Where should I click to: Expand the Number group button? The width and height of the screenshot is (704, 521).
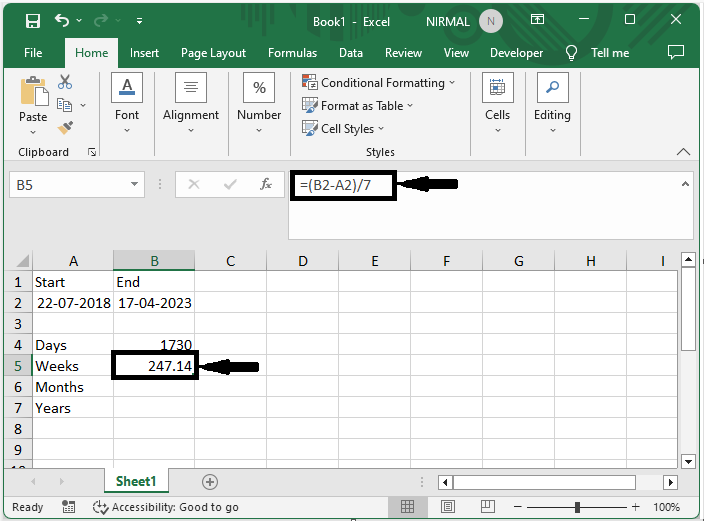point(259,103)
